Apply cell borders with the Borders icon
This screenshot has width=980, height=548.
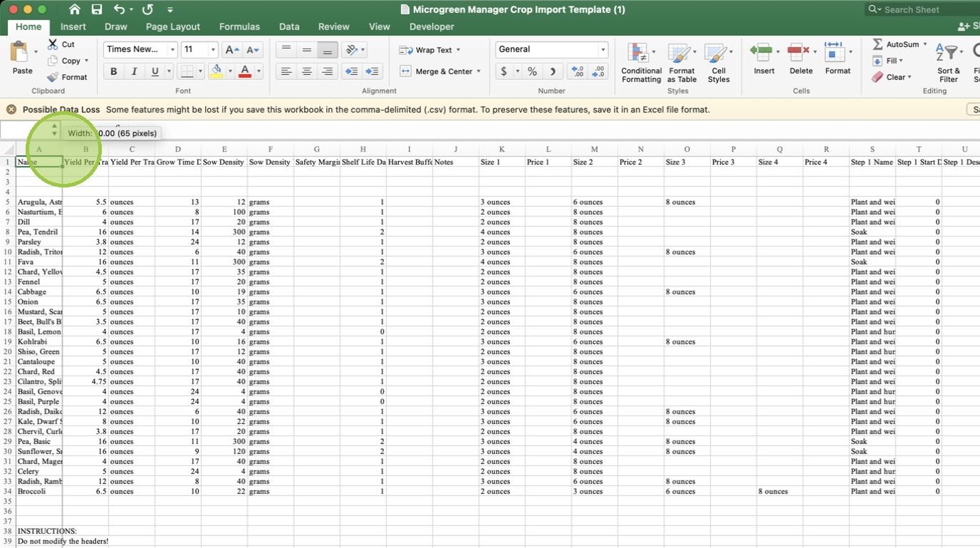[187, 71]
